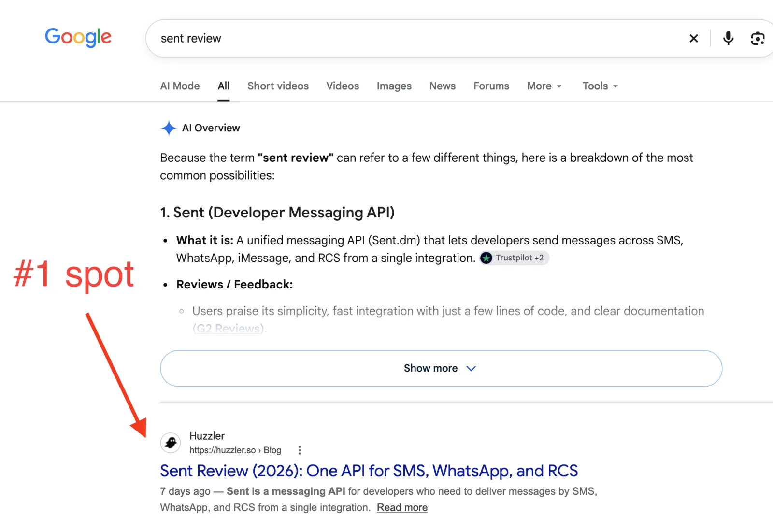Expand the More dropdown menu

pyautogui.click(x=544, y=86)
